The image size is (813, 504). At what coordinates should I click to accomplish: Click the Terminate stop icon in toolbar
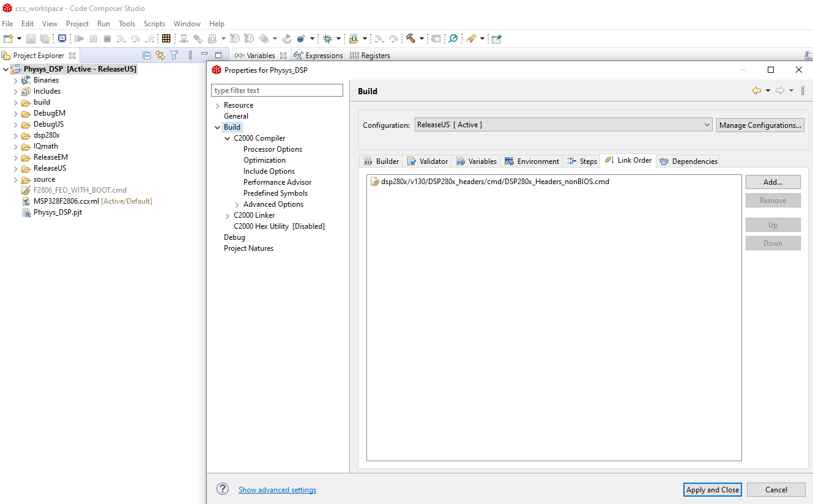click(x=107, y=39)
